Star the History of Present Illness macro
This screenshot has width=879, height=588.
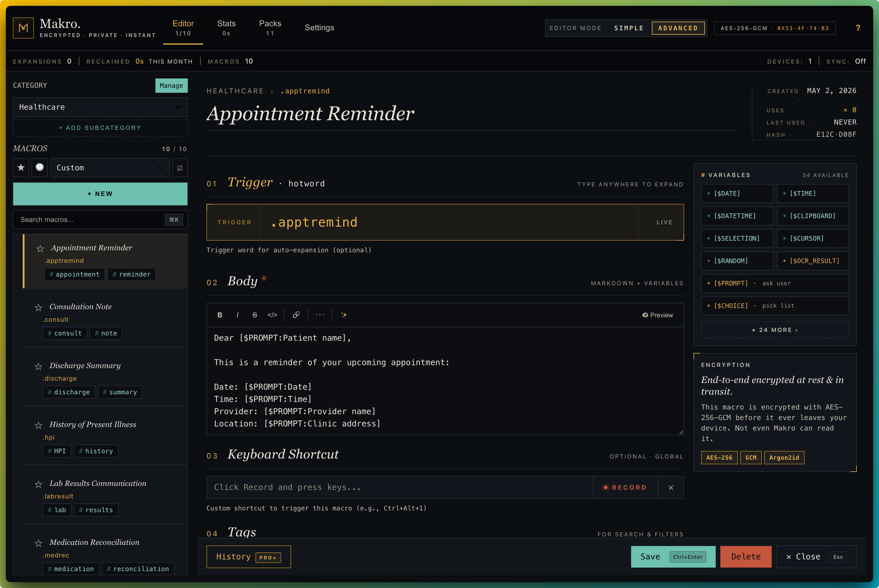[38, 425]
